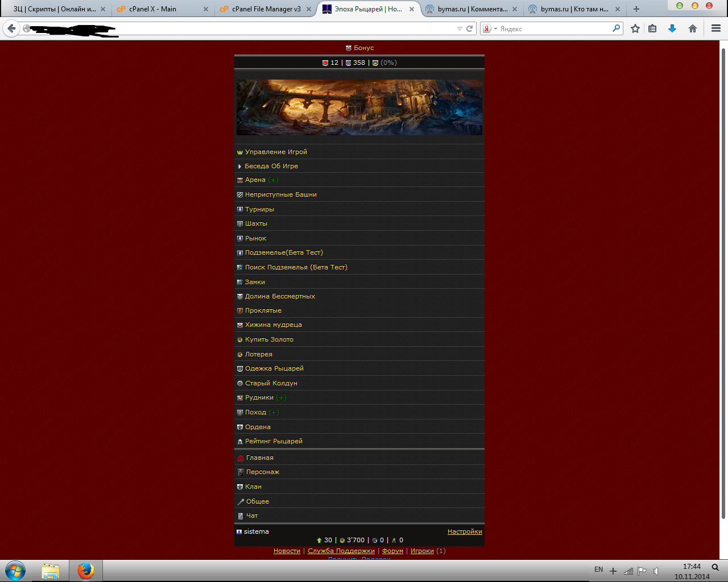This screenshot has width=728, height=582.
Task: Open Форум link
Action: pos(392,551)
